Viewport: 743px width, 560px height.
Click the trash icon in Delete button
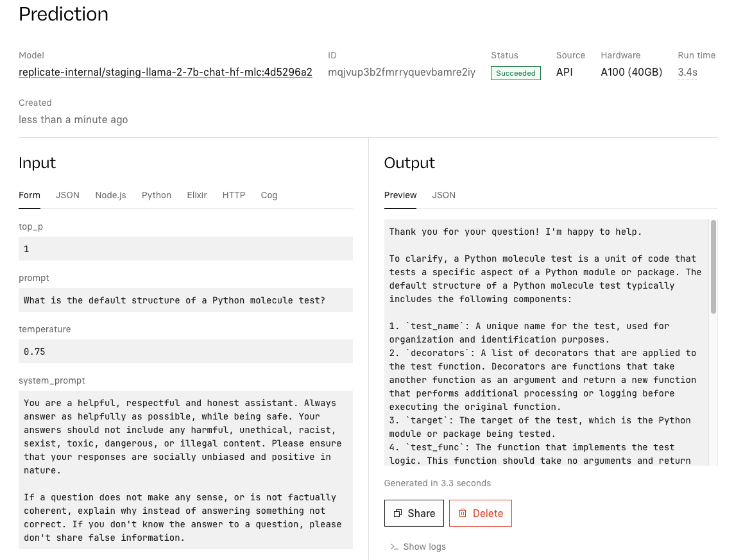pos(463,513)
